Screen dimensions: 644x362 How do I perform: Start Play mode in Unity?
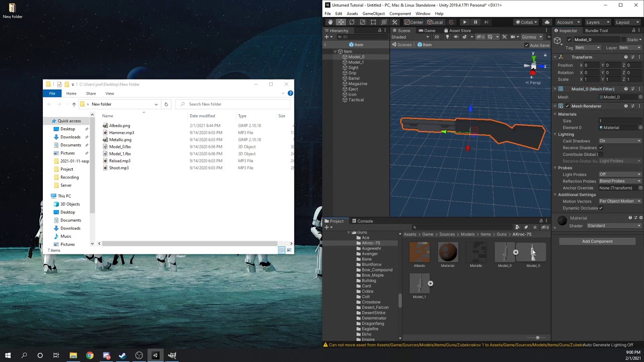(x=464, y=22)
